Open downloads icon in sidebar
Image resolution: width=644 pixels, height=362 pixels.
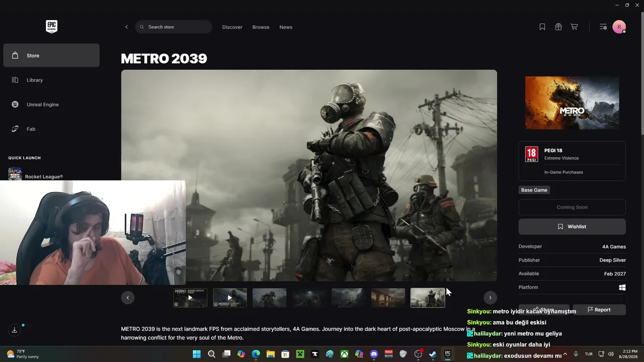pyautogui.click(x=15, y=330)
